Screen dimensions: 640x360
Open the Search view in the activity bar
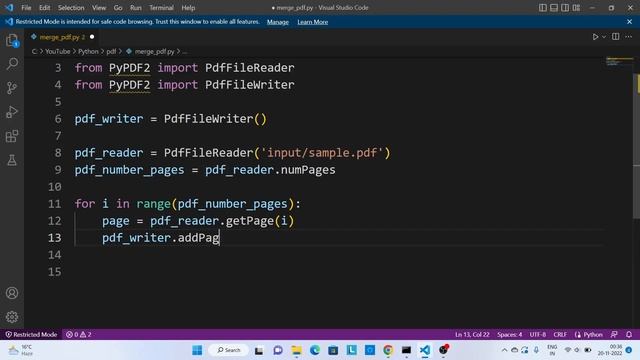(12, 64)
